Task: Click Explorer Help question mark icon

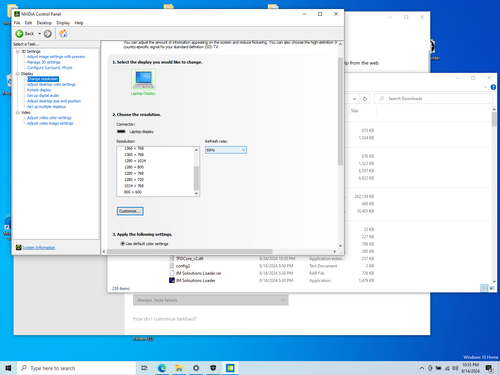Action: (493, 87)
